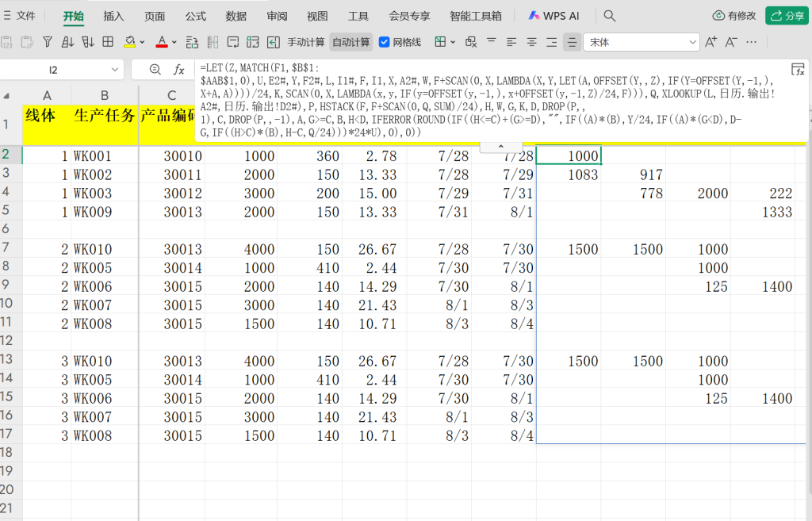Image resolution: width=812 pixels, height=521 pixels.
Task: Decrease font size with A- icon
Action: click(730, 42)
